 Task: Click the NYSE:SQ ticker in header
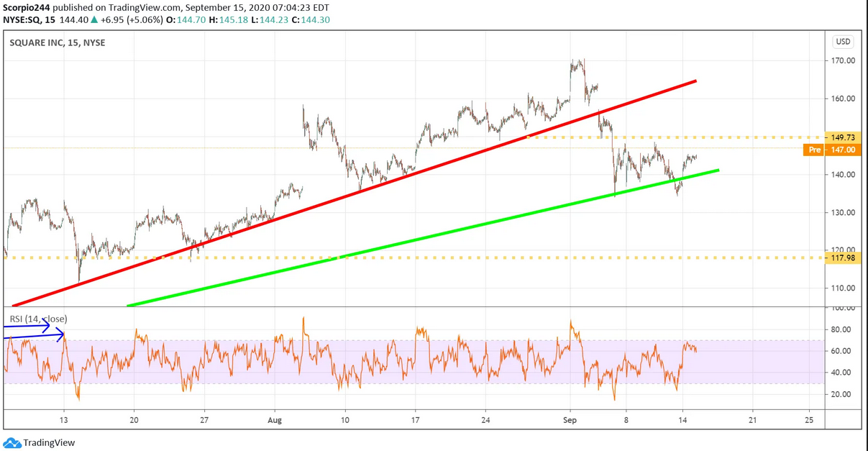[23, 20]
